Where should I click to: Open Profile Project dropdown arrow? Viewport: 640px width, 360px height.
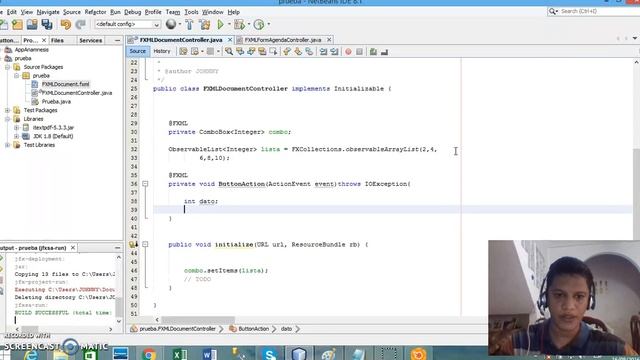click(268, 24)
